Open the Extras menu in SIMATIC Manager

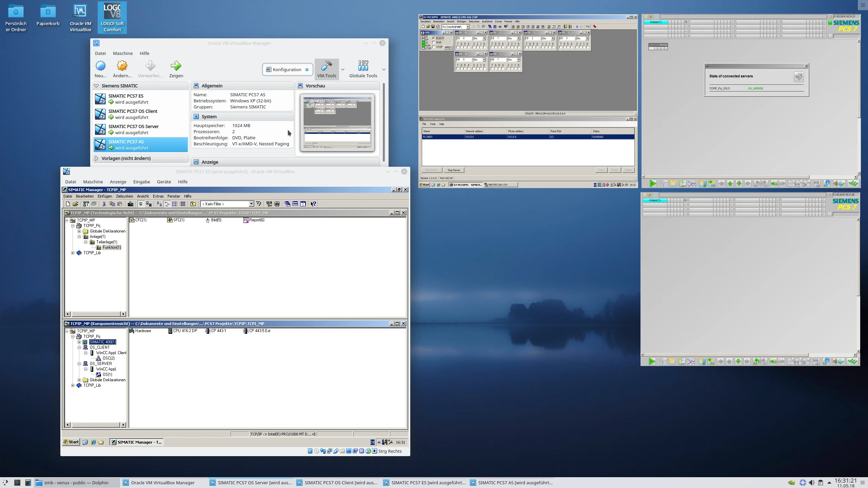click(x=158, y=196)
